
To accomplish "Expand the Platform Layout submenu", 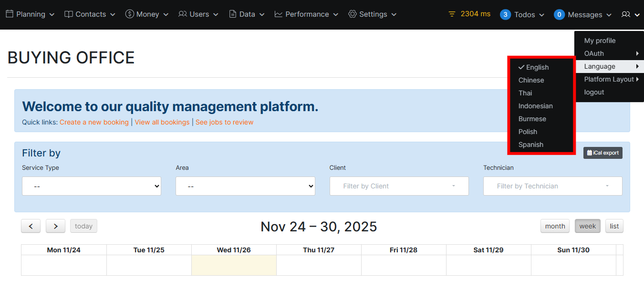I will pos(609,79).
